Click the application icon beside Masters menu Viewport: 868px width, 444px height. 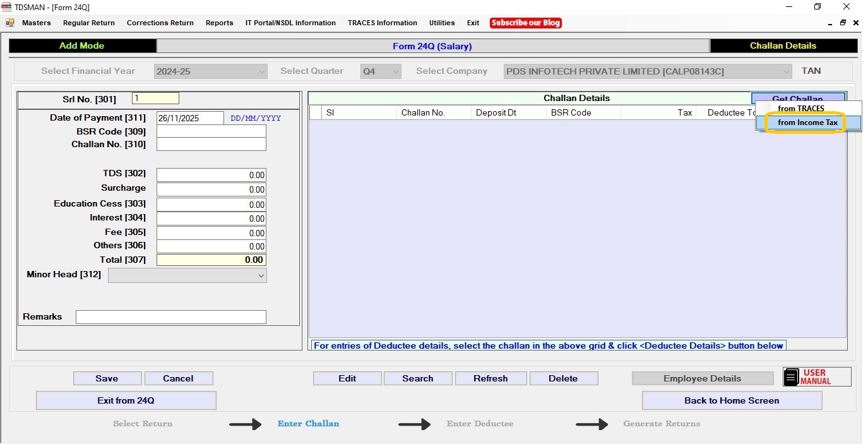tap(10, 23)
